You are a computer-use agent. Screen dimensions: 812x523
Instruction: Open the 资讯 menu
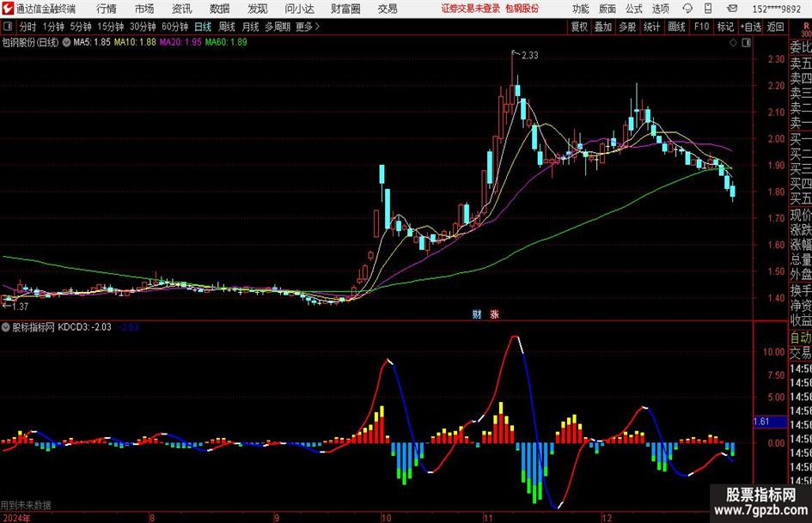[182, 9]
